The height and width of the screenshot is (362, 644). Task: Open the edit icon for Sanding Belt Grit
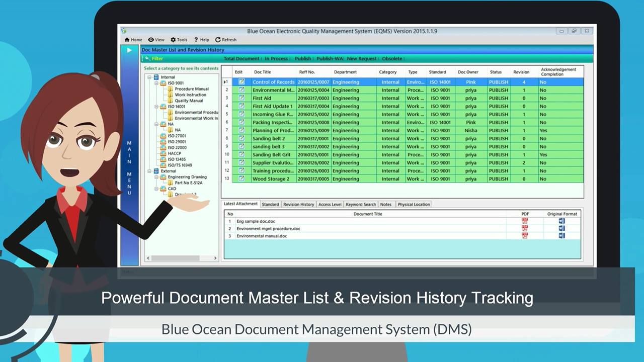point(242,154)
